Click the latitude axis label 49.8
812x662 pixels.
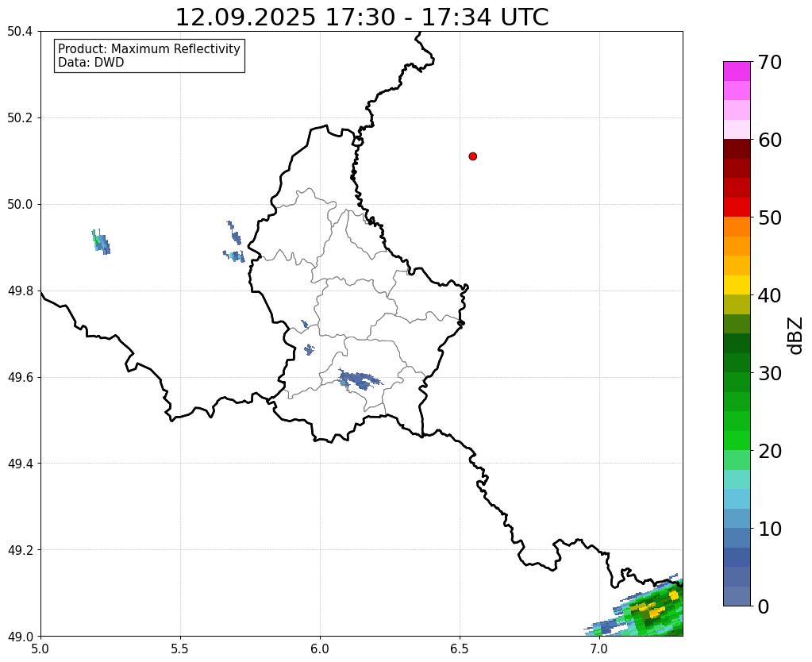point(20,291)
